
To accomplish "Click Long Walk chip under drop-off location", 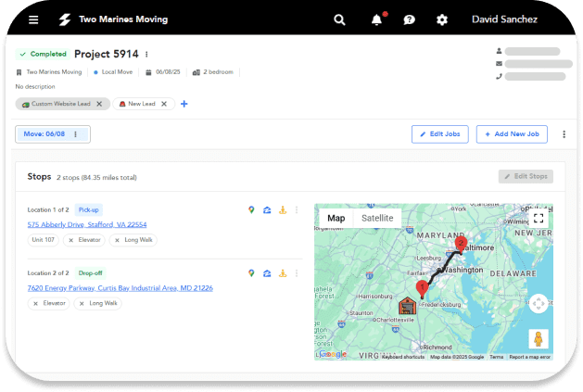I will coord(98,303).
